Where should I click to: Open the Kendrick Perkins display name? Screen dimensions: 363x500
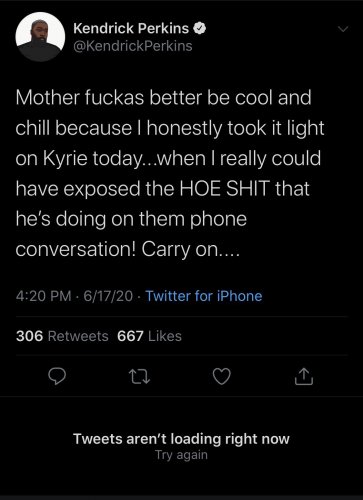pos(131,28)
